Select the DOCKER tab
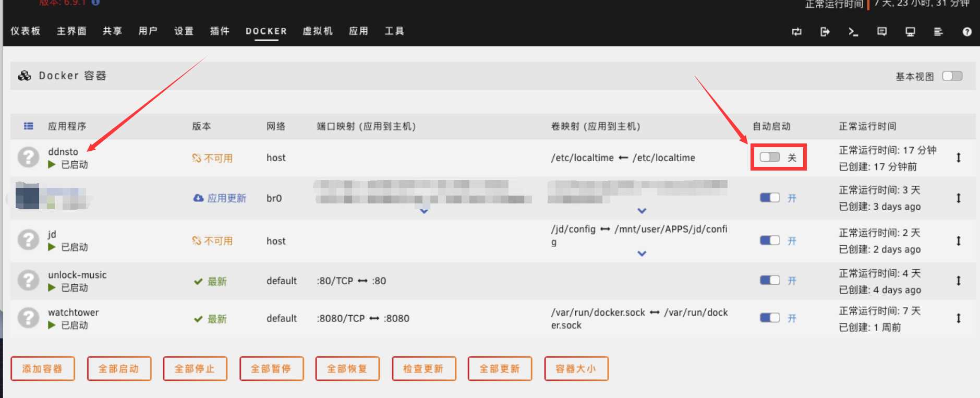980x398 pixels. [x=267, y=31]
